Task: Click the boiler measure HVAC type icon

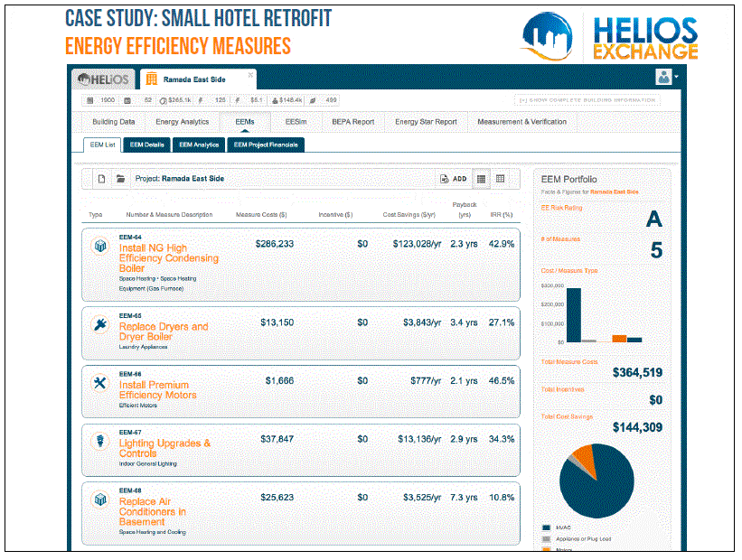Action: (x=100, y=247)
